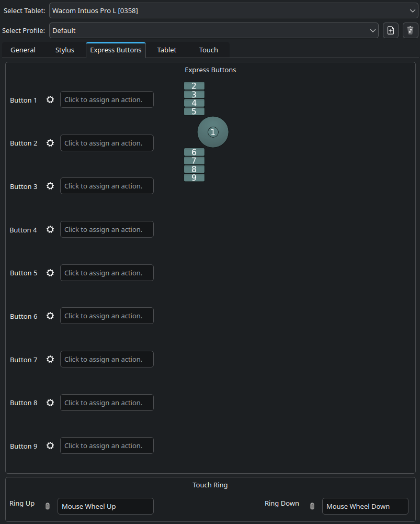The image size is (420, 524).
Task: Switch to the Stylus tab
Action: [x=65, y=50]
